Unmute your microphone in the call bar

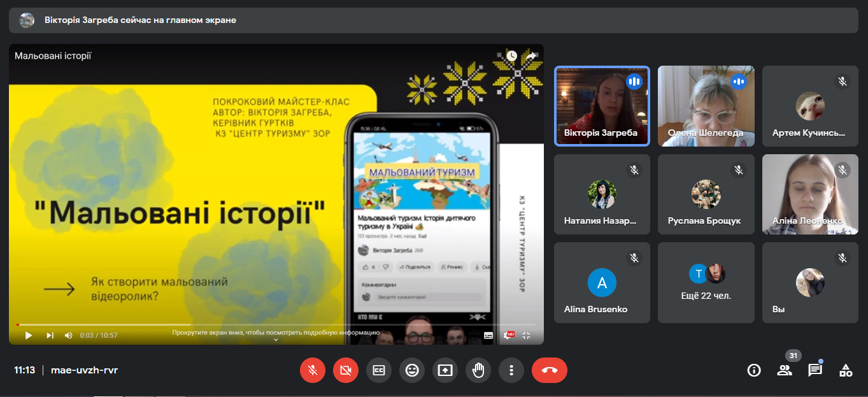[x=313, y=370]
